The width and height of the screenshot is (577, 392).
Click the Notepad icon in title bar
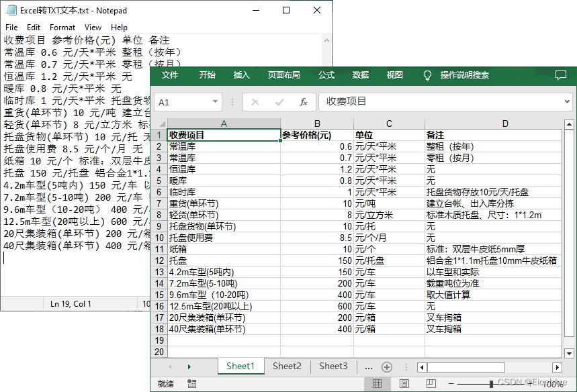point(11,10)
